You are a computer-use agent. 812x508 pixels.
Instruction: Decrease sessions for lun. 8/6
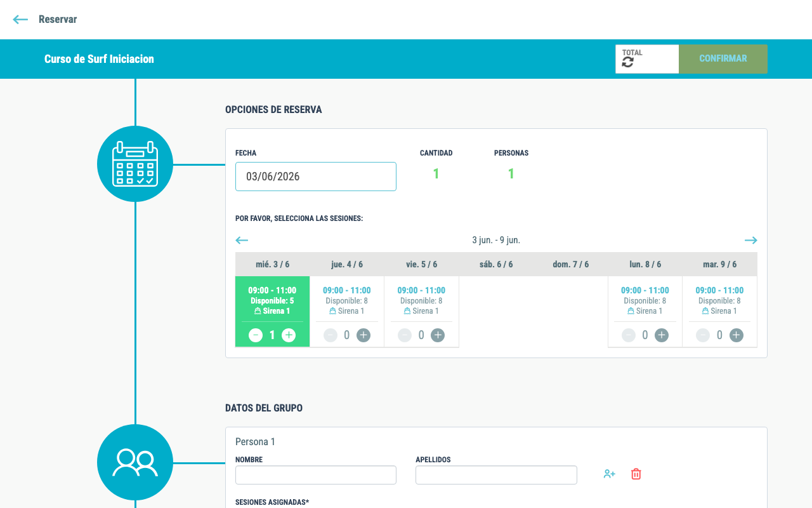[x=629, y=335]
